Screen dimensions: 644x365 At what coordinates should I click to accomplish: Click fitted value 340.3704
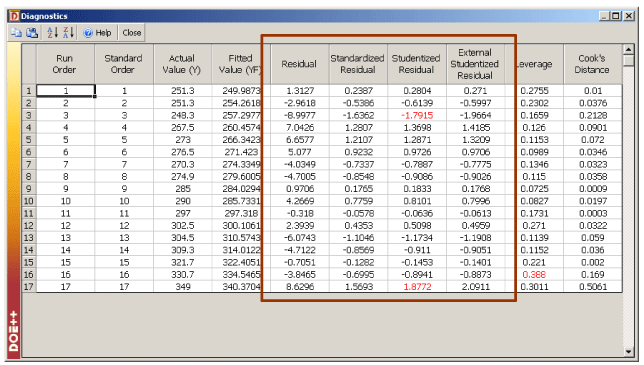pyautogui.click(x=241, y=287)
